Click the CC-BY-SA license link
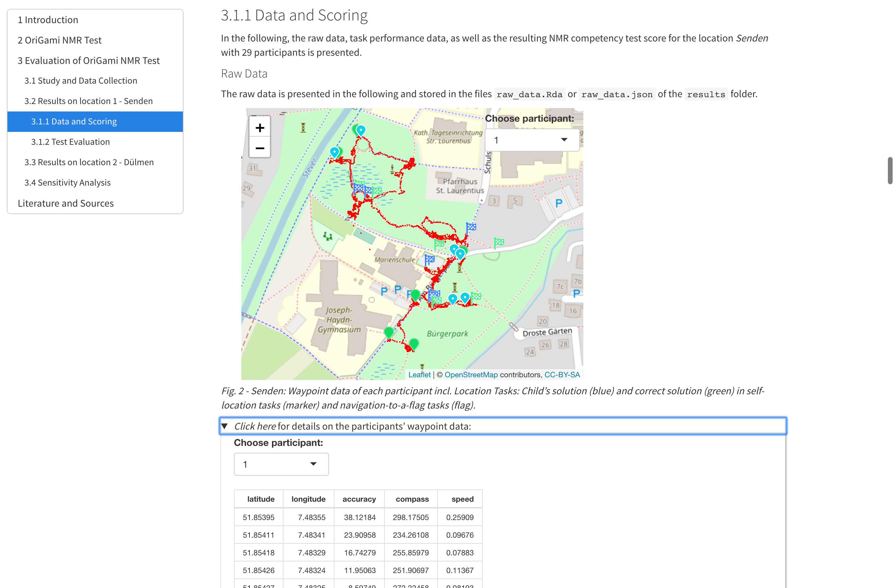The width and height of the screenshot is (894, 588). pyautogui.click(x=562, y=374)
